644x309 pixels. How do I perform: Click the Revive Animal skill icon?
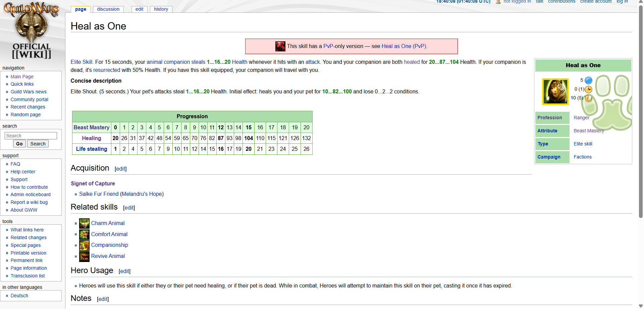click(x=84, y=256)
